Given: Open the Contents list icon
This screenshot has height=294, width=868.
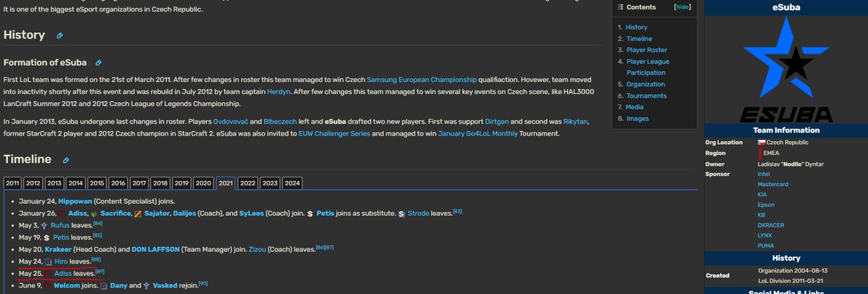Looking at the screenshot, I should 620,7.
